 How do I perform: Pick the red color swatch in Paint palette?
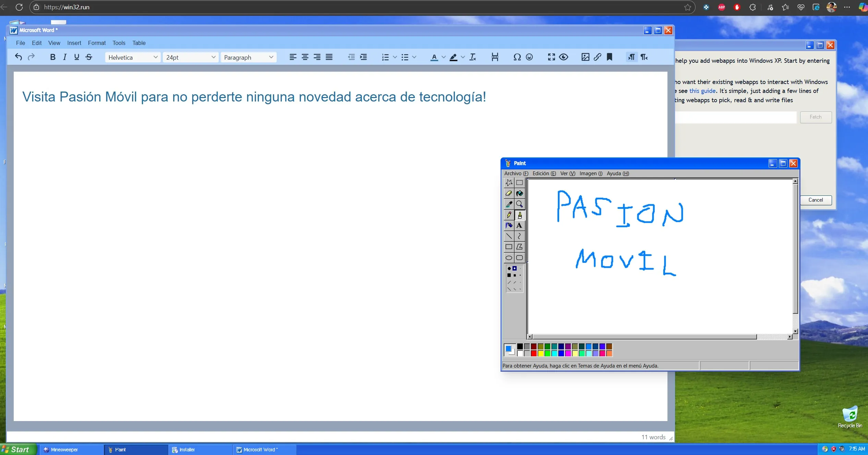click(x=534, y=353)
